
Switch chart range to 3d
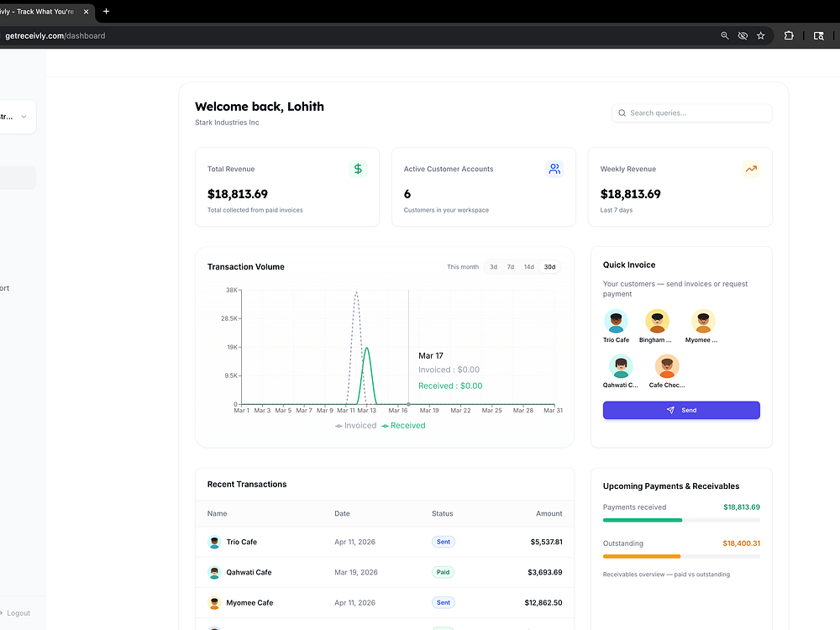(493, 267)
